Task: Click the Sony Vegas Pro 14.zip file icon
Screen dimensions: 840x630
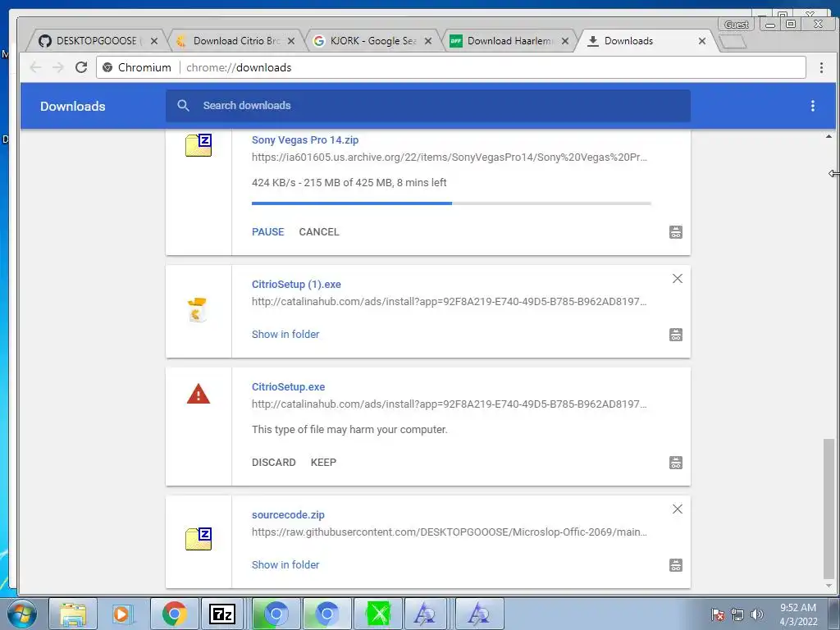Action: pos(199,145)
